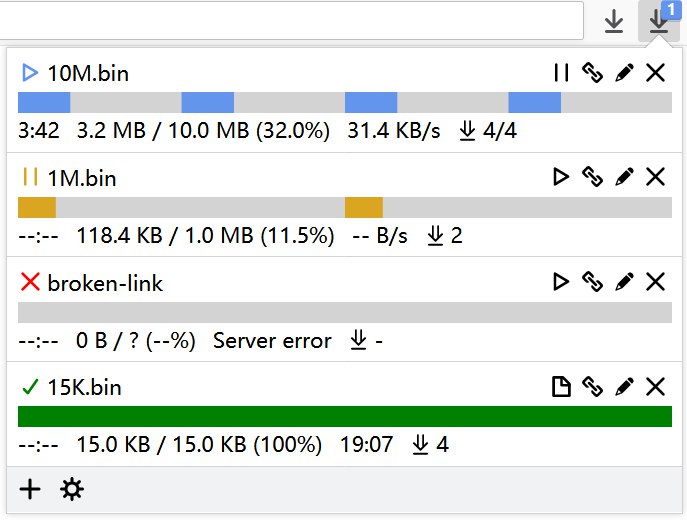
Task: Remove 10M.bin from the list
Action: (655, 73)
